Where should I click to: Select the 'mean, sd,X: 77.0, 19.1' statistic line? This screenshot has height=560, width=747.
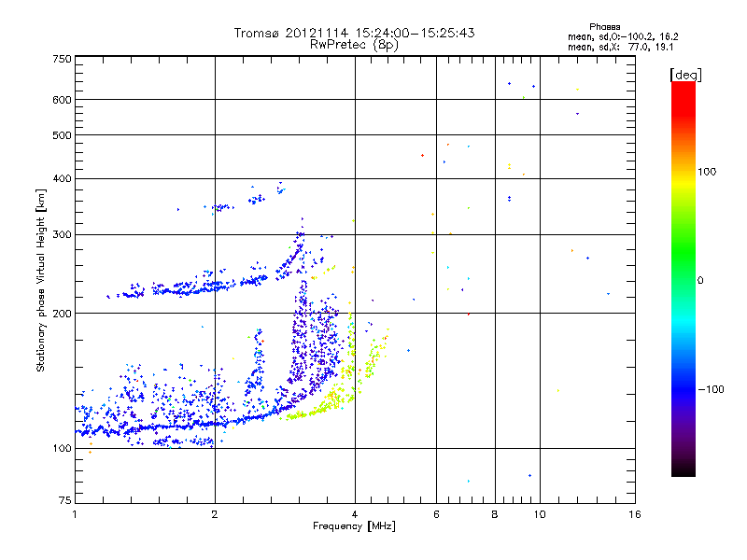(x=620, y=47)
